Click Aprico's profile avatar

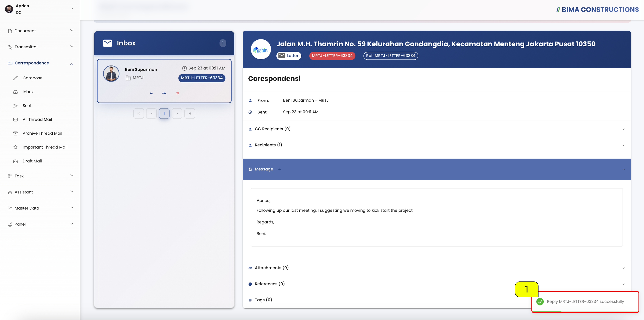[9, 9]
